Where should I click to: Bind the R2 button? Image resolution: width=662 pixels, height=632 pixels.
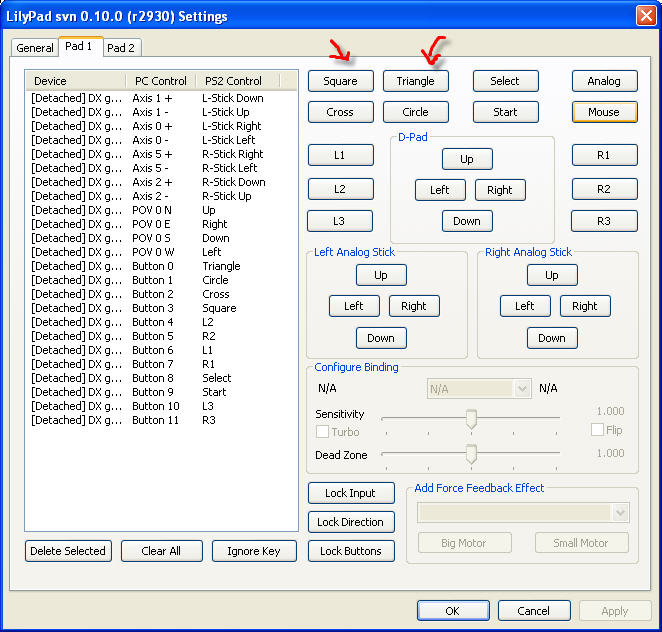coord(605,189)
